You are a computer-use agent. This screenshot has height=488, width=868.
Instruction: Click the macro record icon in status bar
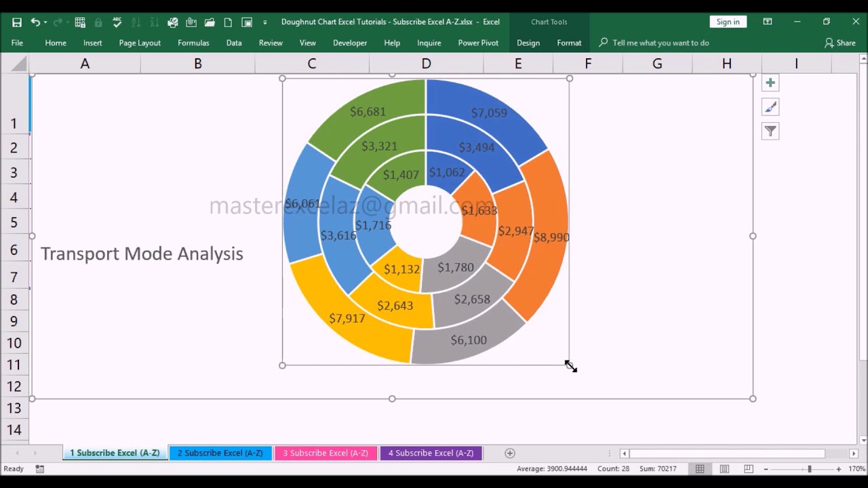click(x=40, y=469)
